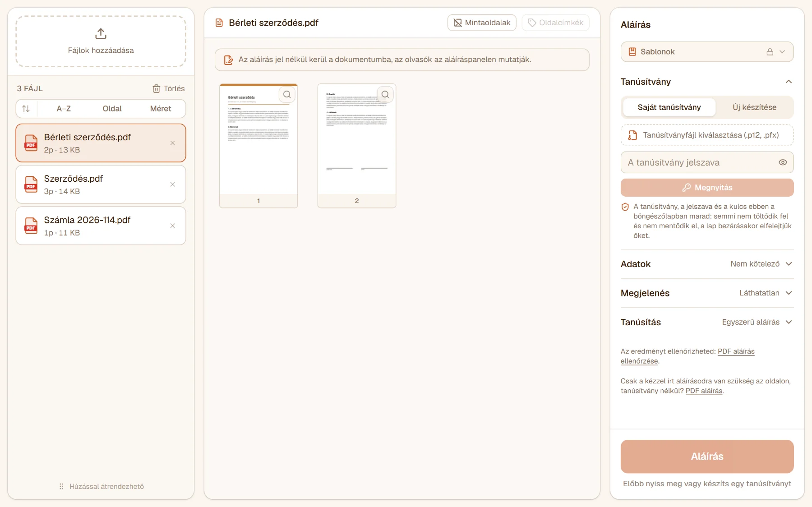Sort files by A–Z
812x507 pixels.
click(x=64, y=109)
